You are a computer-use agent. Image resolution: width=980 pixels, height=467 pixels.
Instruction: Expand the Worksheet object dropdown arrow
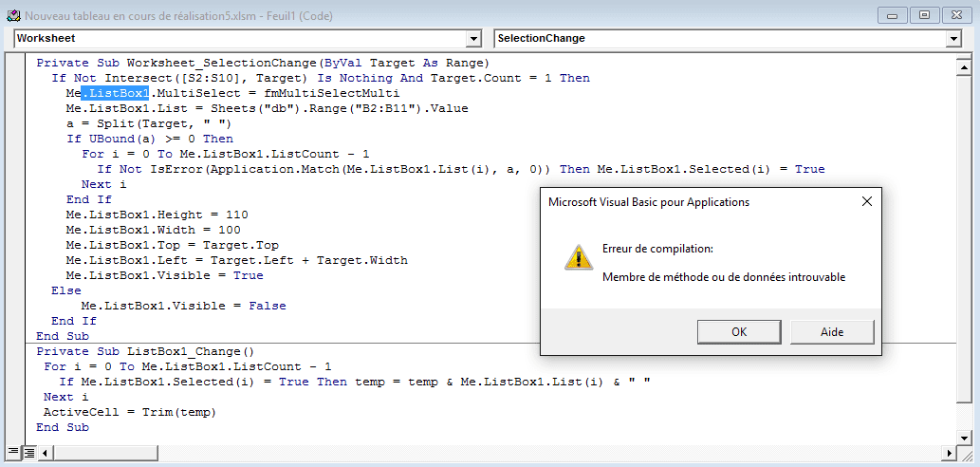tap(474, 39)
